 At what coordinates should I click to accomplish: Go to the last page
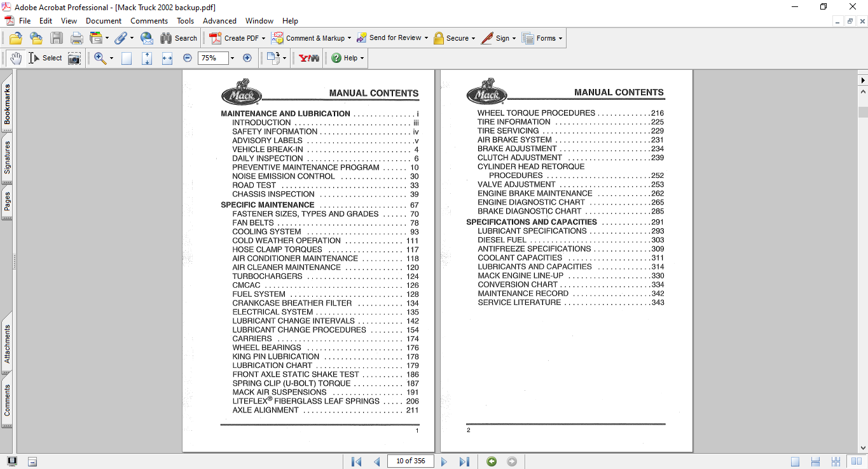point(464,461)
